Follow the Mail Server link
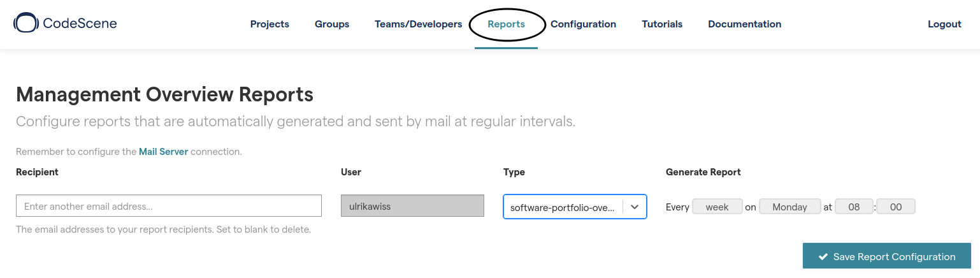Viewport: 980px width, 278px height. pyautogui.click(x=163, y=152)
